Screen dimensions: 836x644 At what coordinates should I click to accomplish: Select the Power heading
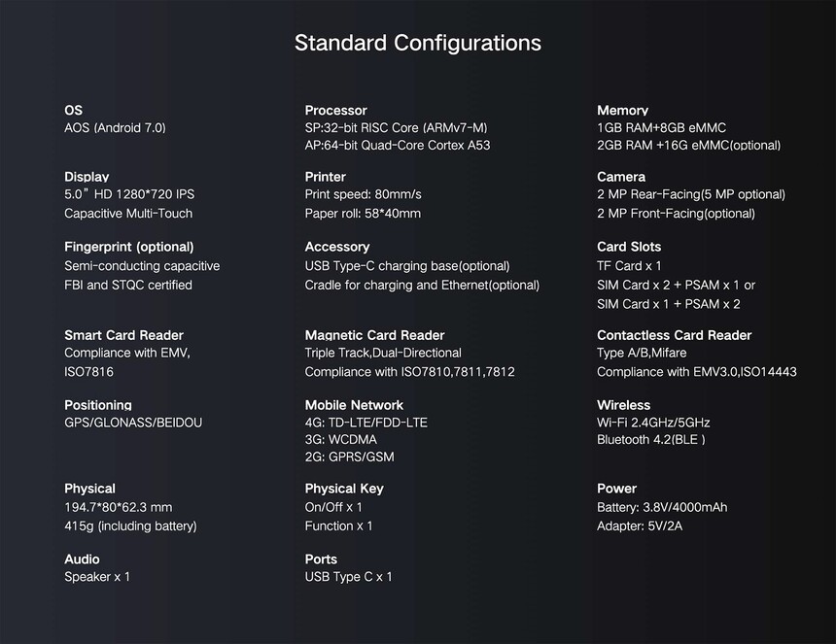pos(616,489)
